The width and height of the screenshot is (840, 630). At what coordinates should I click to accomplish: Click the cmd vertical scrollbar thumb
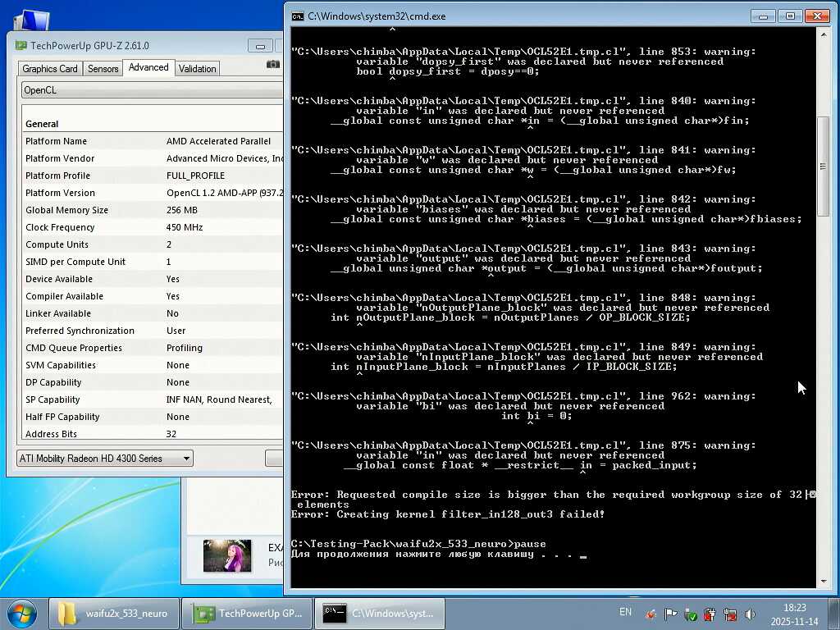(823, 166)
